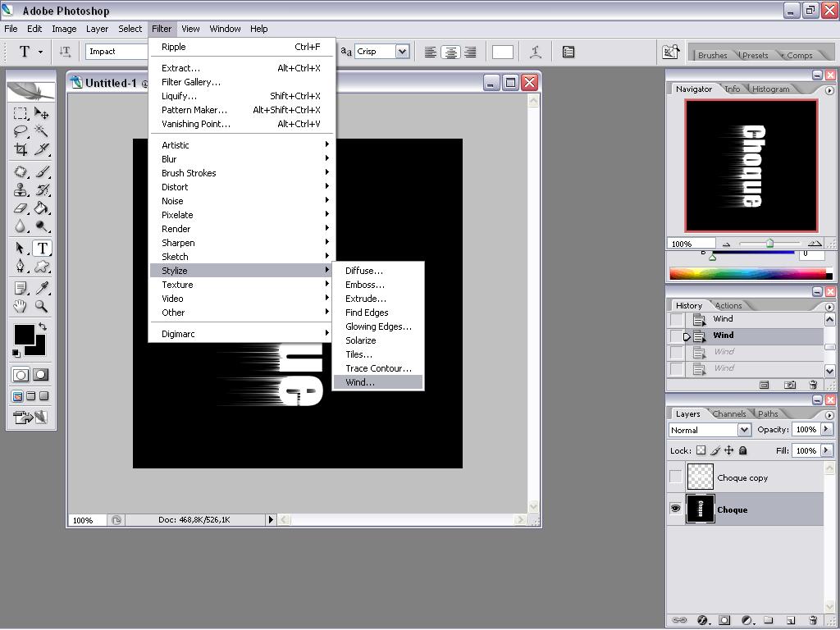Select the Eyedropper tool
The image size is (840, 630).
pyautogui.click(x=41, y=288)
